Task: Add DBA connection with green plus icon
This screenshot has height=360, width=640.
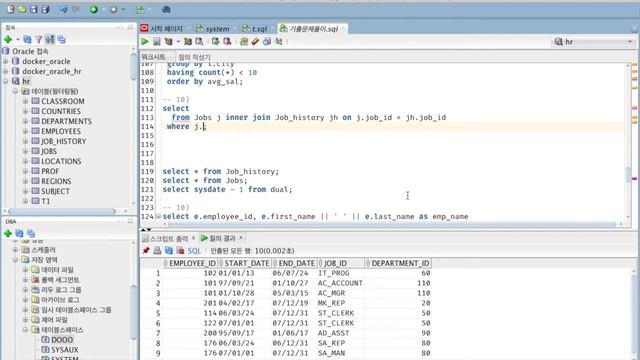Action: pos(8,233)
